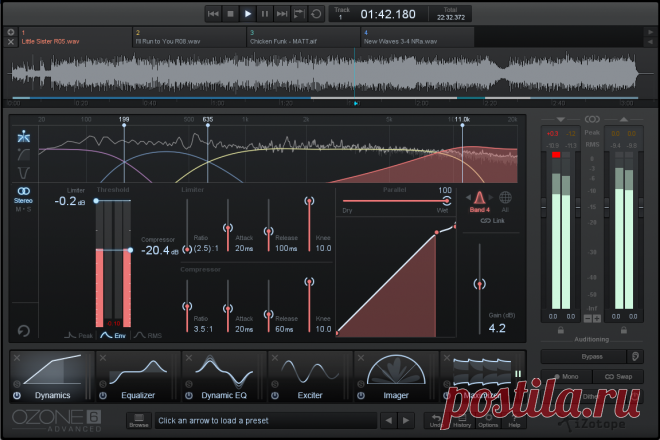Show the crossover spectrum view icon
The image size is (660, 440).
[x=24, y=136]
